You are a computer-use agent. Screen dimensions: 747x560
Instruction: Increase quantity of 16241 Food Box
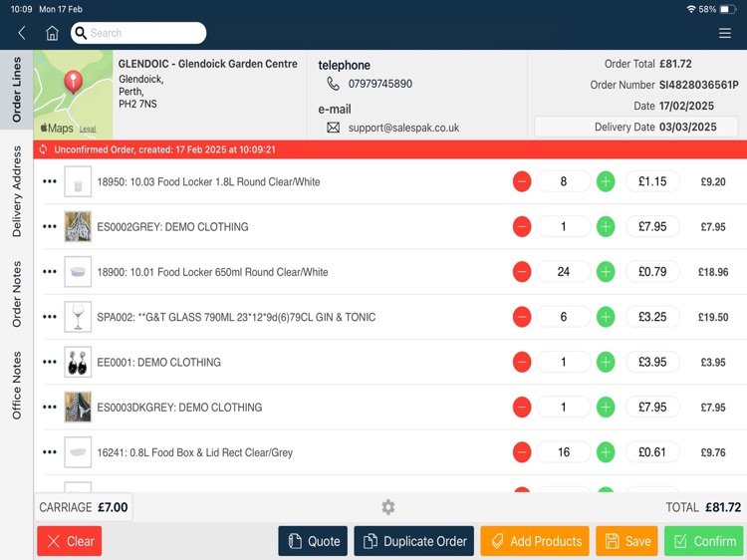(606, 452)
